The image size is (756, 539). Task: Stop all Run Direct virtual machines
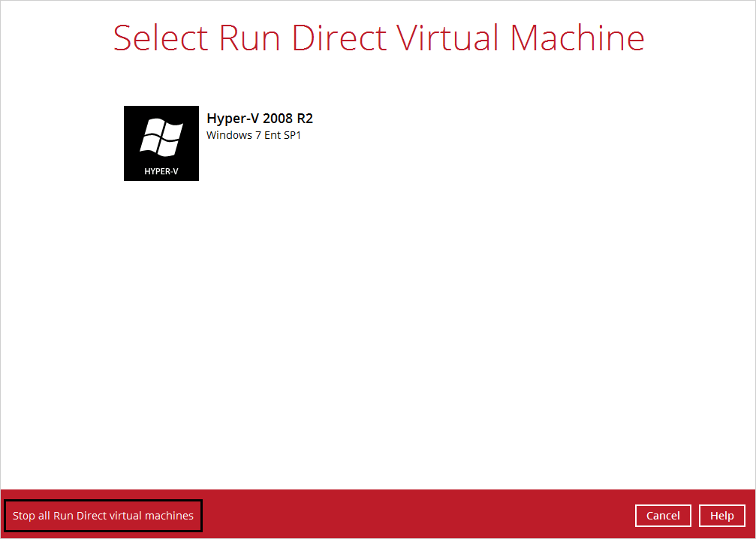[x=103, y=516]
